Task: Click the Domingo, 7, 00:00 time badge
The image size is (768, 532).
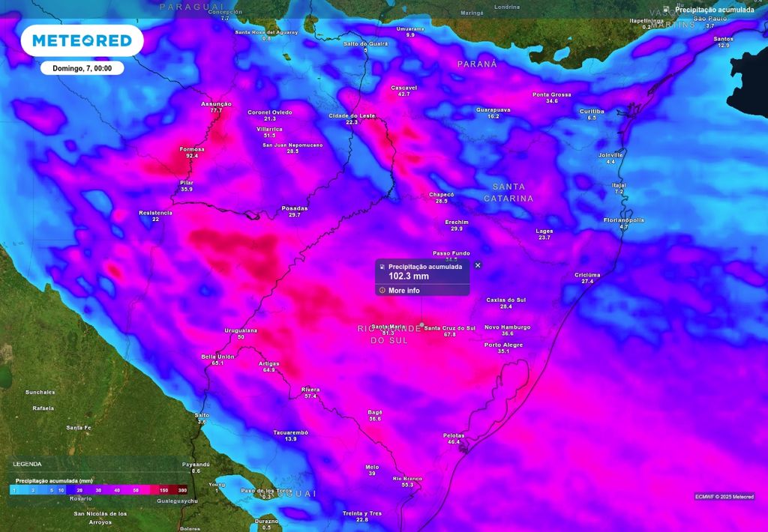Action: coord(81,67)
